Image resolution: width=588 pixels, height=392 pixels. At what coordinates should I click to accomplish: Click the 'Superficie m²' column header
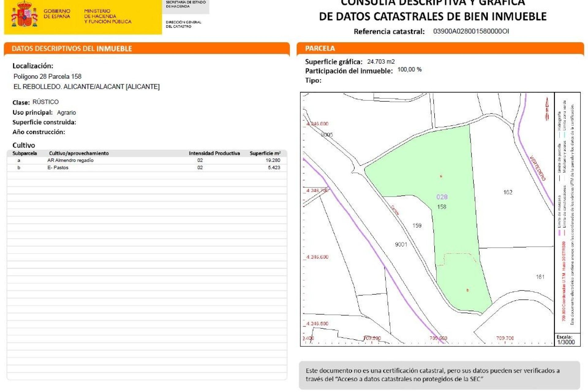pos(265,153)
